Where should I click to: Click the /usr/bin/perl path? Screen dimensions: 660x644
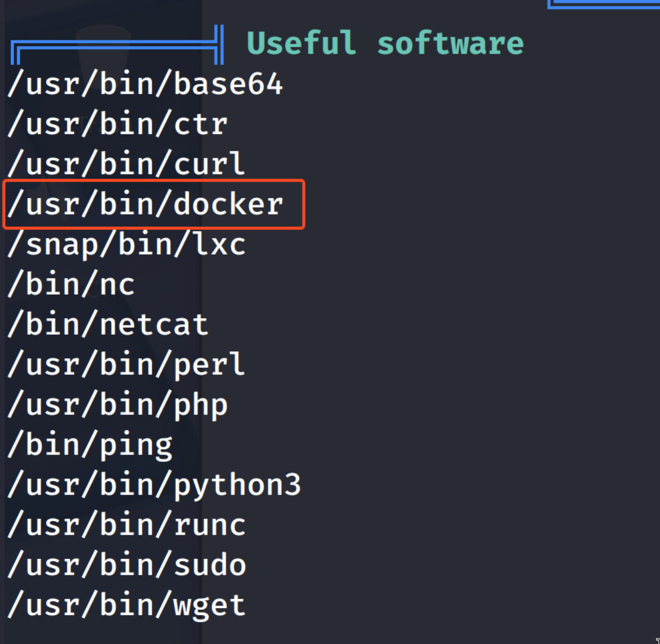[126, 365]
